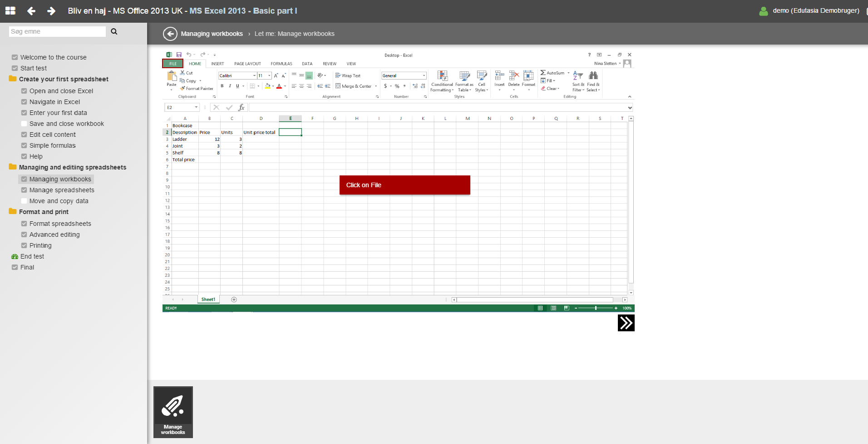Screen dimensions: 868x444
Task: Click the FILE tab
Action: tap(173, 64)
